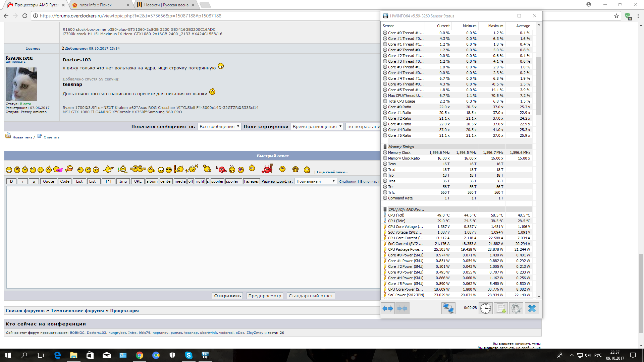
Task: Expand 'Время размещения' sort field dropdown
Action: pyautogui.click(x=317, y=126)
